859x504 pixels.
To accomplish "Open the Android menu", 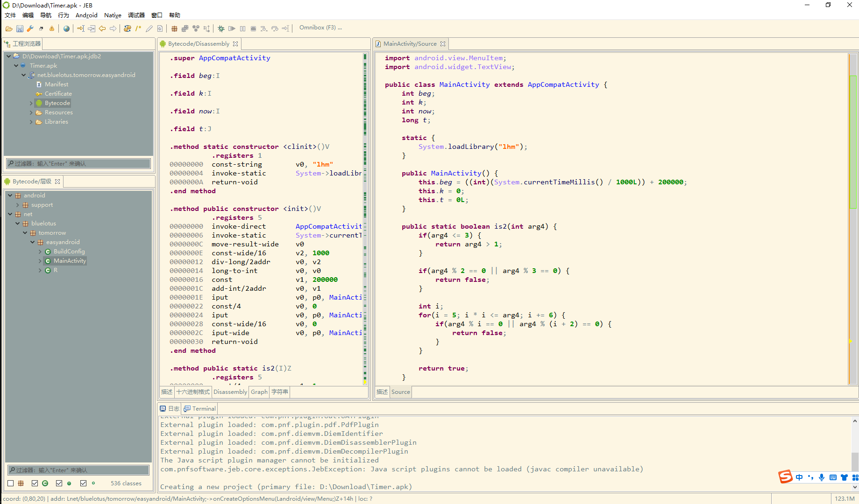I will pyautogui.click(x=86, y=15).
